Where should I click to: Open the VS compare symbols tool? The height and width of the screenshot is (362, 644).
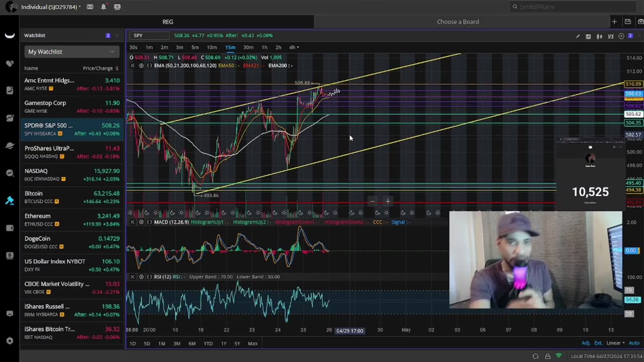(610, 36)
